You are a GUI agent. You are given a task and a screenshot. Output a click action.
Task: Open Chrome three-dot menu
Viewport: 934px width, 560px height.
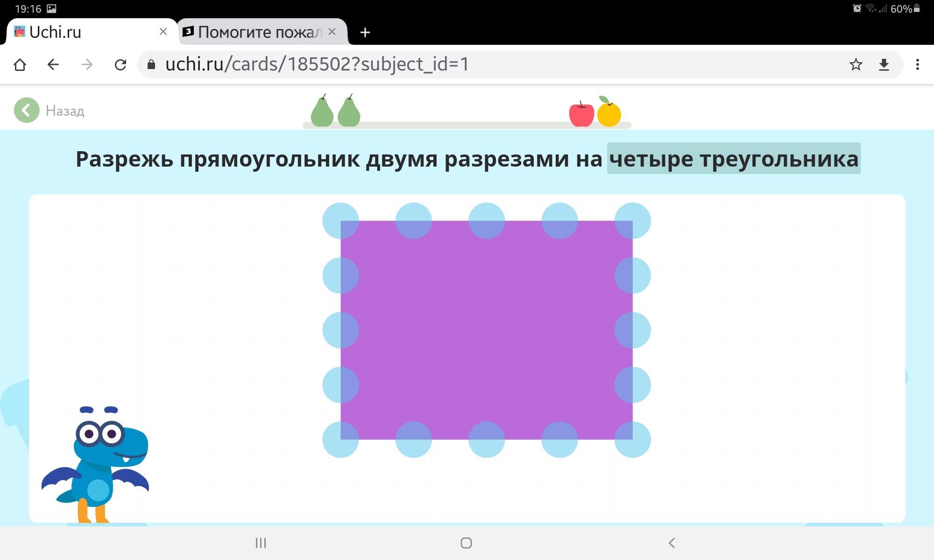[x=917, y=64]
